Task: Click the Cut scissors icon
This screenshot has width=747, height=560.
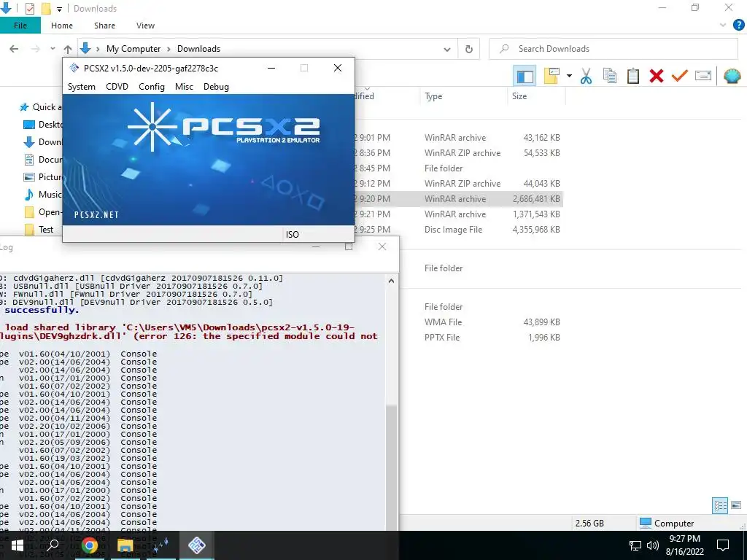Action: tap(586, 76)
